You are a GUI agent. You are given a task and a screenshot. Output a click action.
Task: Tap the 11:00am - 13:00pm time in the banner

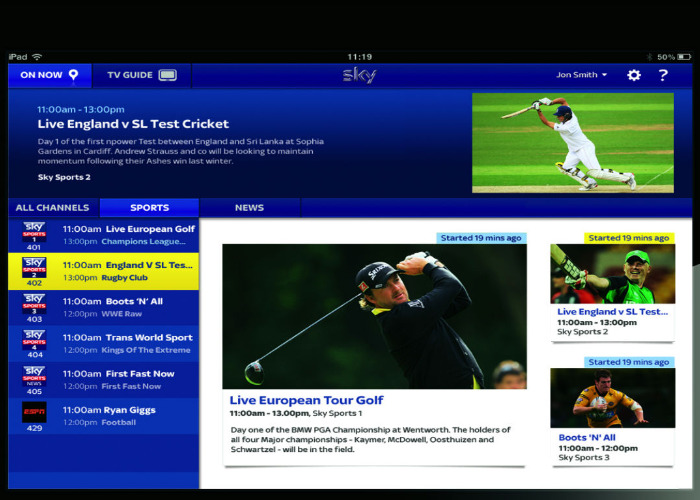click(x=81, y=109)
